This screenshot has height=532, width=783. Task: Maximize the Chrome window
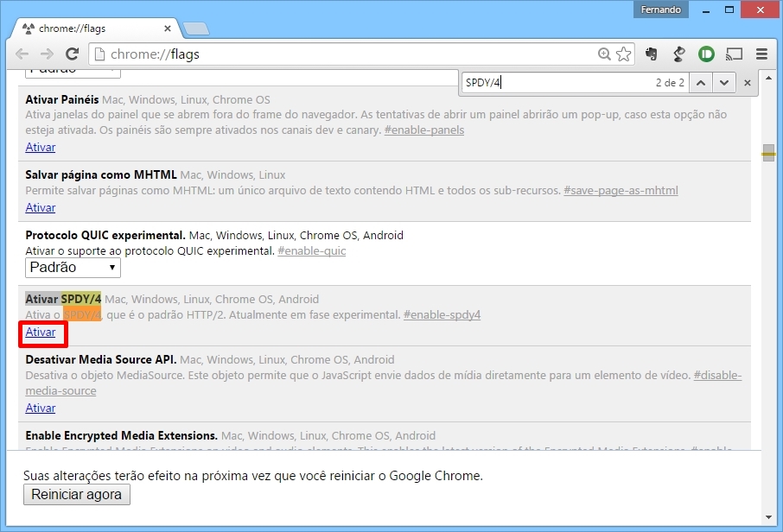(729, 10)
